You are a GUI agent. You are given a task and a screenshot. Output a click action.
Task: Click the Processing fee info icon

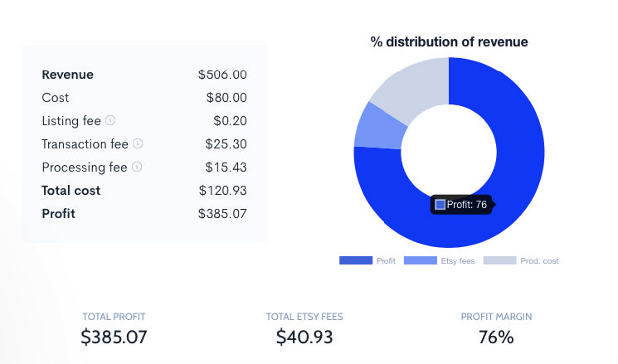coord(137,167)
